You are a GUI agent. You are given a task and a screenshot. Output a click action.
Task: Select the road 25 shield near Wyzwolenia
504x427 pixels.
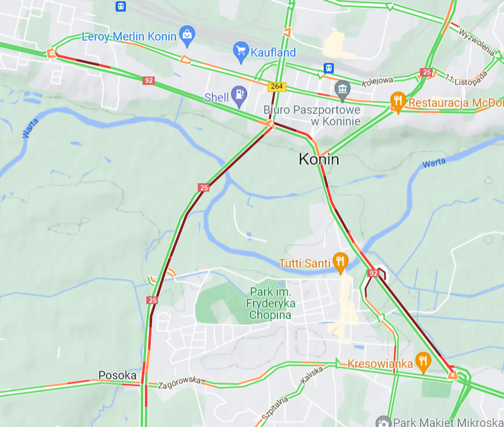(x=426, y=73)
